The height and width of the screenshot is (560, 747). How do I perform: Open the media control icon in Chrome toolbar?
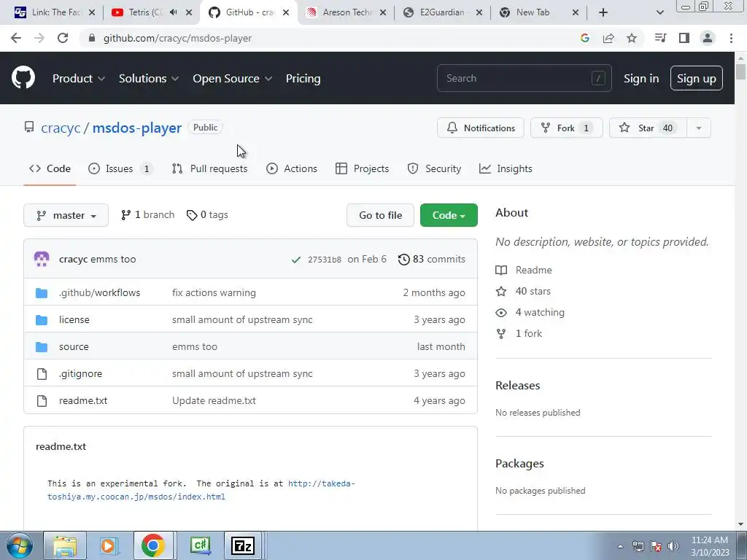[x=660, y=38]
